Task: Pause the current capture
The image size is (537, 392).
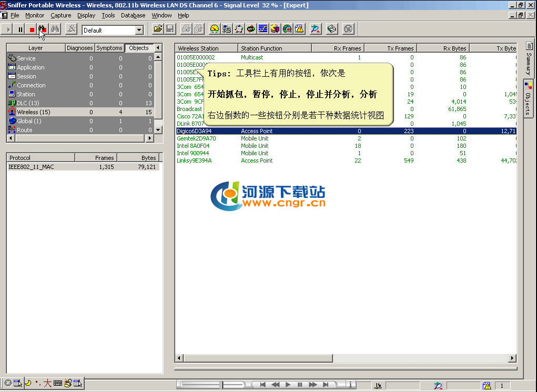Action: point(21,29)
